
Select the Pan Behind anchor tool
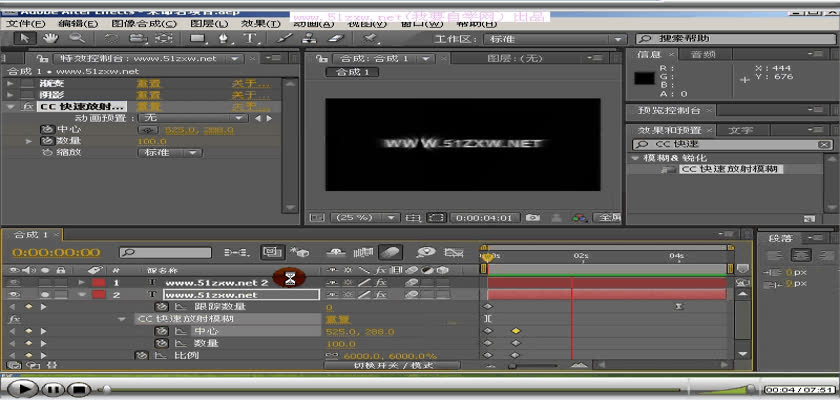coord(164,39)
